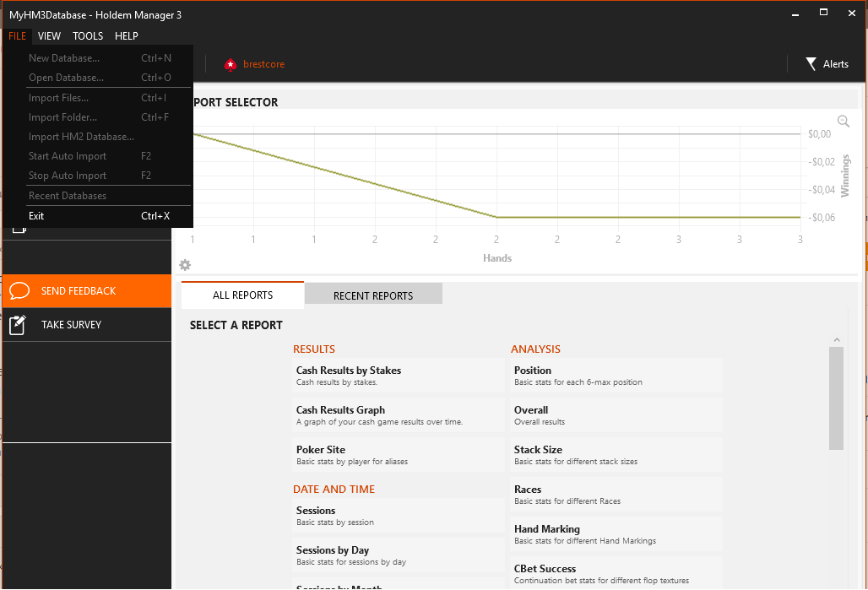The image size is (868, 590).
Task: Open the VIEW menu
Action: tap(49, 36)
